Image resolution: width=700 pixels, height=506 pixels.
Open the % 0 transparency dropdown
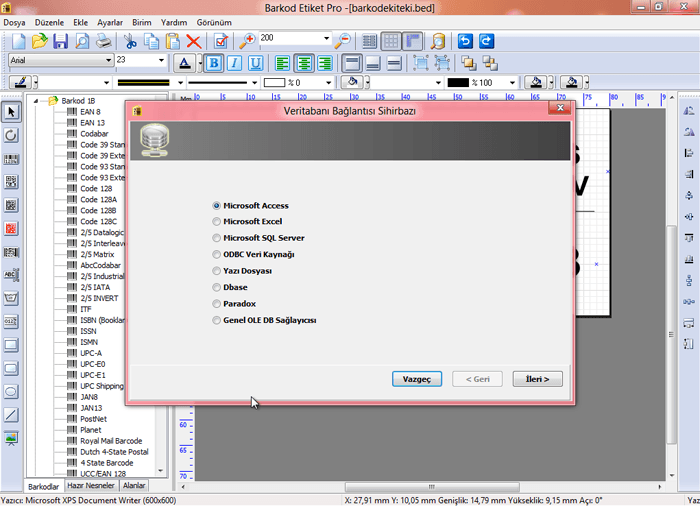point(329,83)
